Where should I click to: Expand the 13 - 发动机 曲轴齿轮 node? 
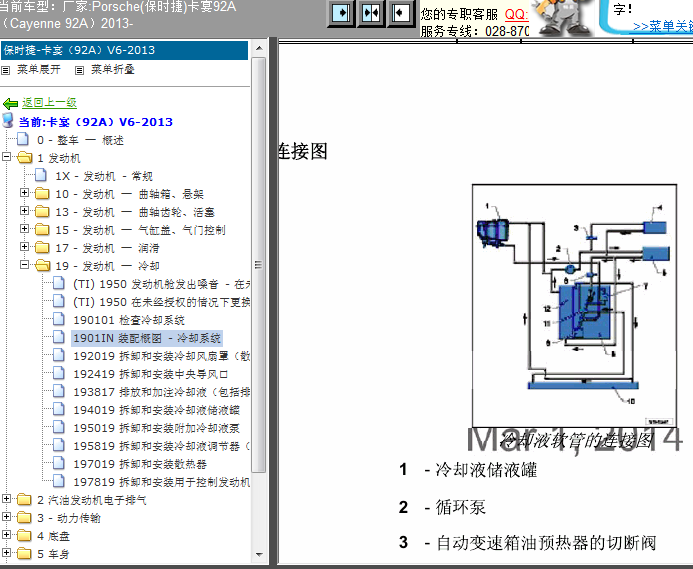pyautogui.click(x=24, y=210)
